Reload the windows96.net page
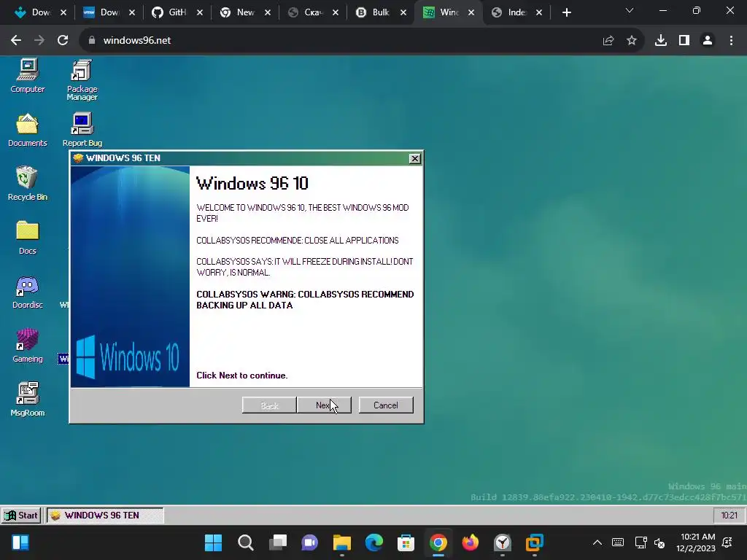The width and height of the screenshot is (747, 560). tap(63, 41)
